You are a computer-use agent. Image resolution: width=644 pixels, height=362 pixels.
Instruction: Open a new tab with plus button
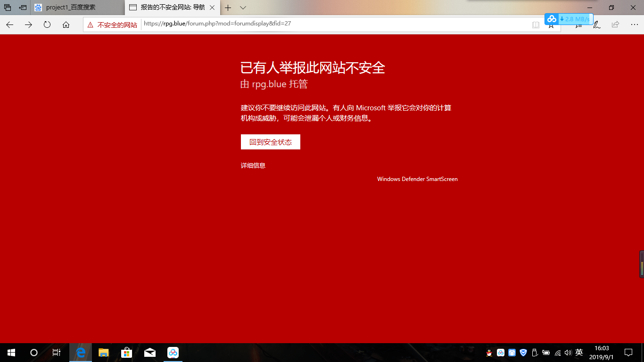(228, 8)
